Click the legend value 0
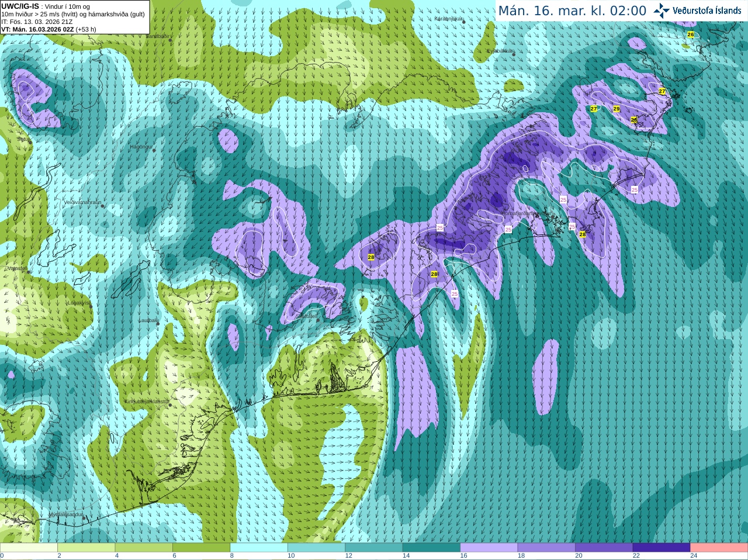 click(x=2, y=556)
